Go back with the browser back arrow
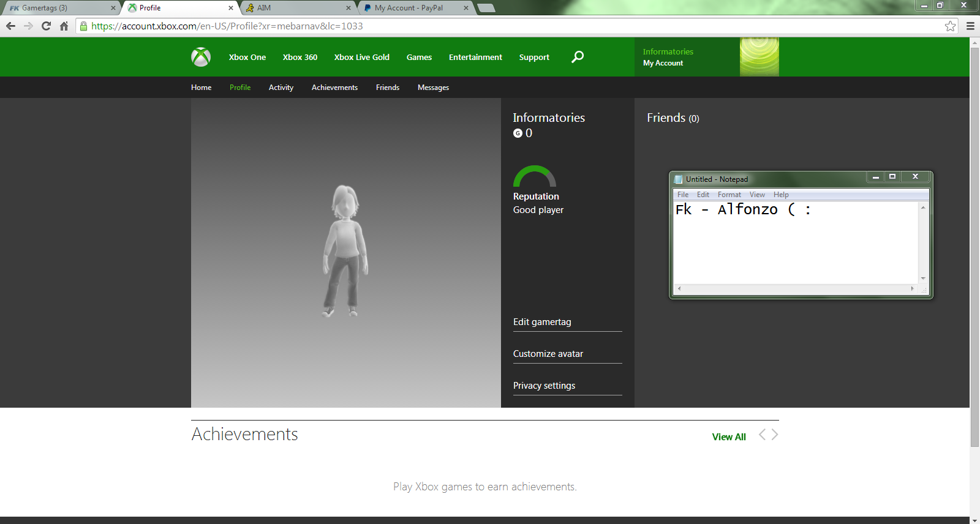The height and width of the screenshot is (524, 980). coord(10,26)
